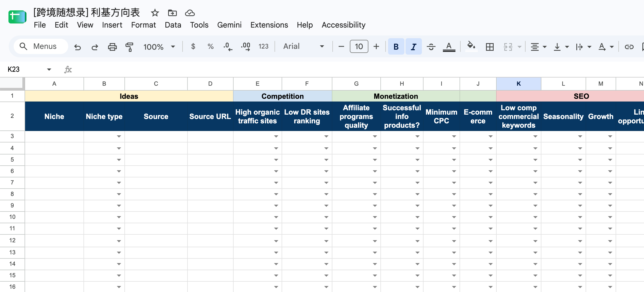Star this document
Screen dimensions: 644x292
point(155,13)
